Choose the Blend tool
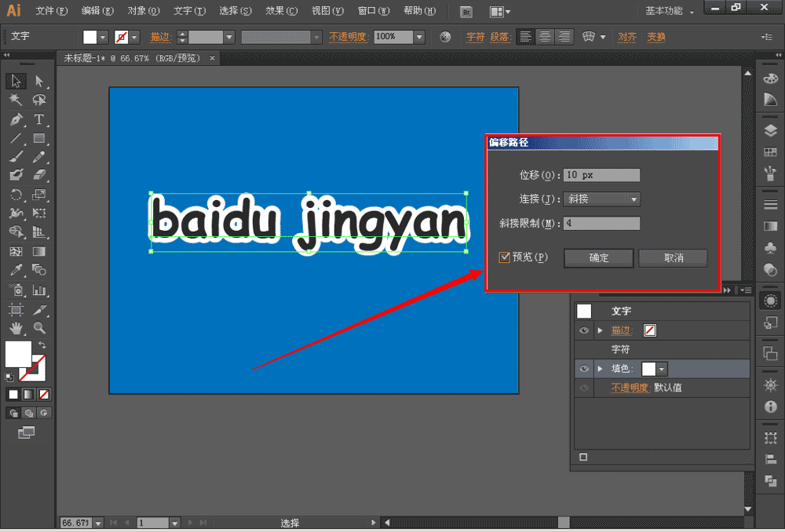This screenshot has height=532, width=785. pyautogui.click(x=39, y=270)
